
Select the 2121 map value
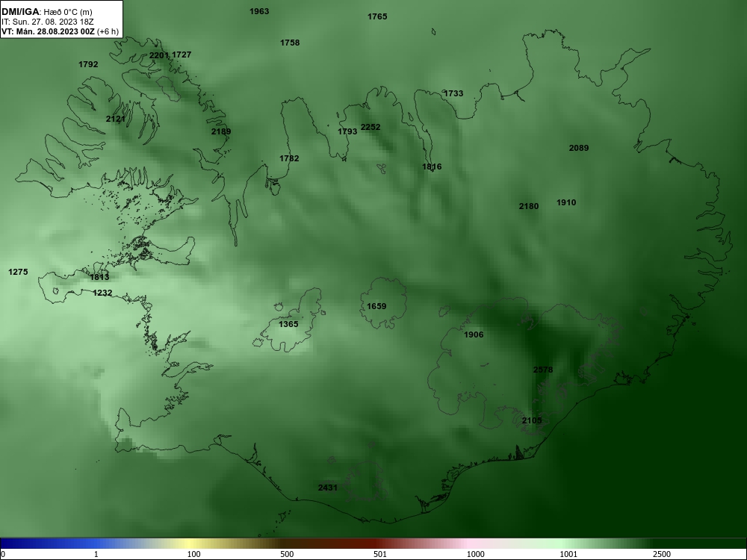(x=115, y=119)
